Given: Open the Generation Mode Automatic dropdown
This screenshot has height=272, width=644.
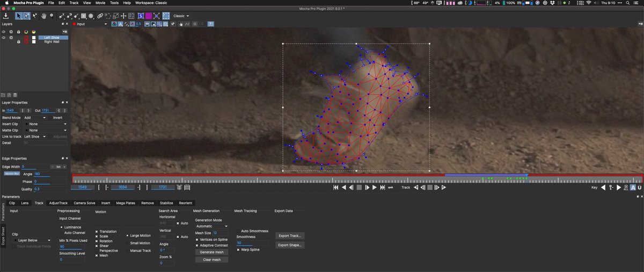Looking at the screenshot, I should [211, 226].
